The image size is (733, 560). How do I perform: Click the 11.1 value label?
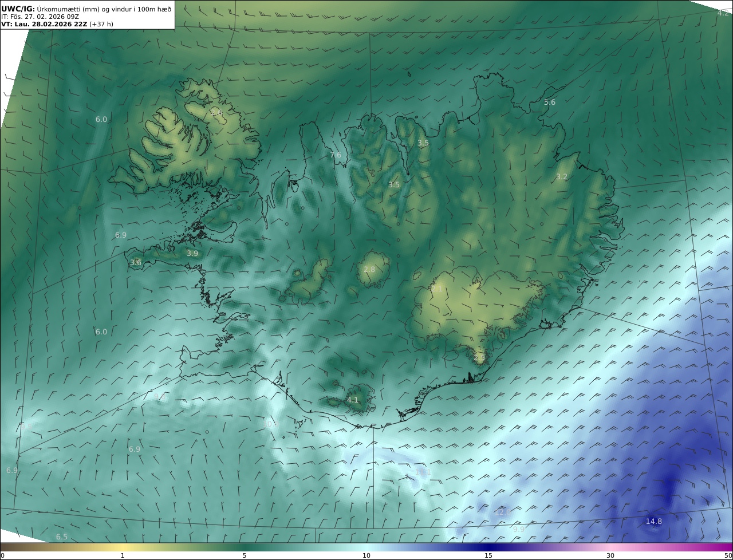point(423,472)
